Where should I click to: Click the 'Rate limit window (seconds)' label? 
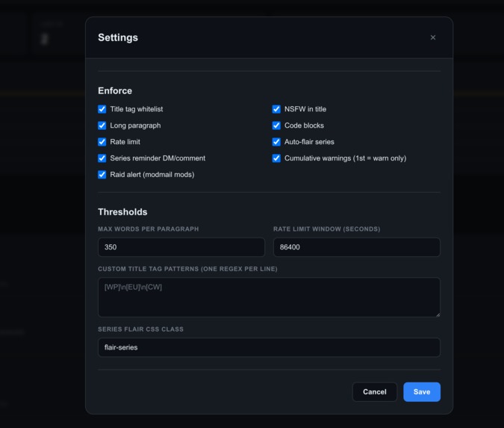tap(326, 229)
